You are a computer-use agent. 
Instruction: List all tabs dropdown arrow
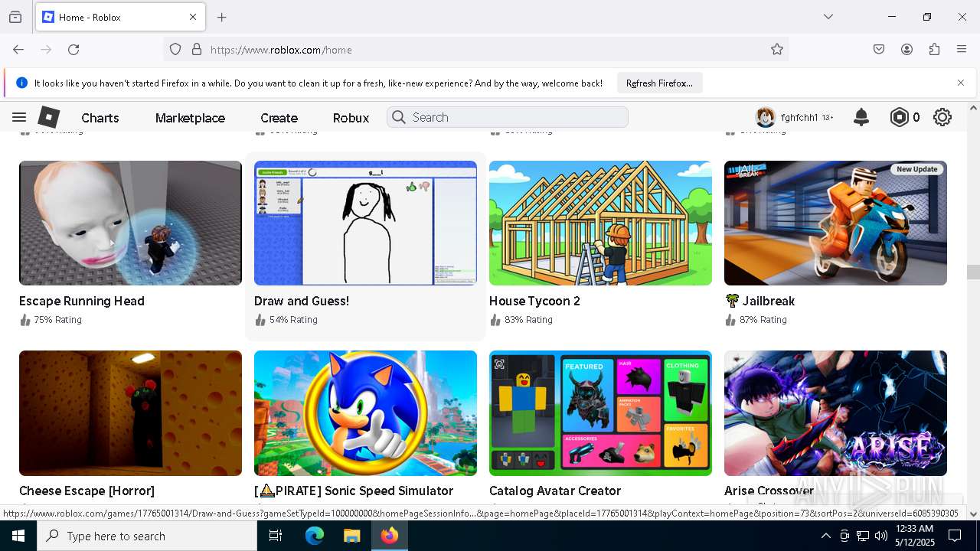click(x=828, y=17)
